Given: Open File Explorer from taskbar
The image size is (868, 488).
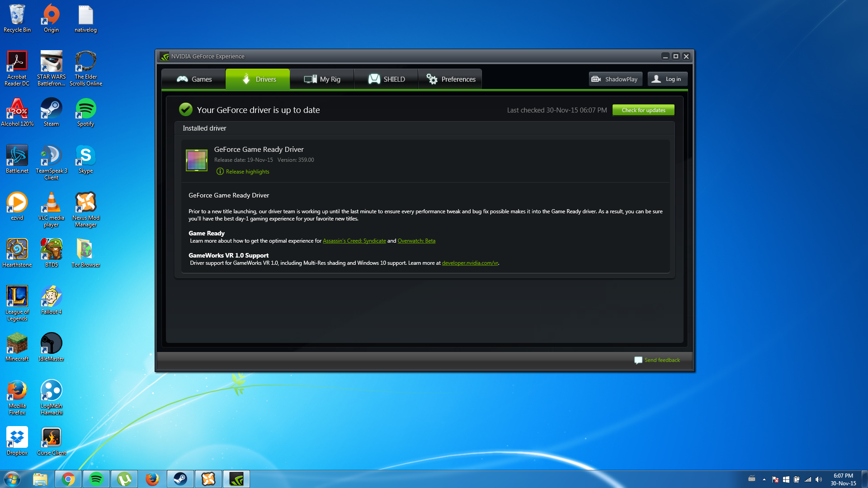Looking at the screenshot, I should pos(40,479).
